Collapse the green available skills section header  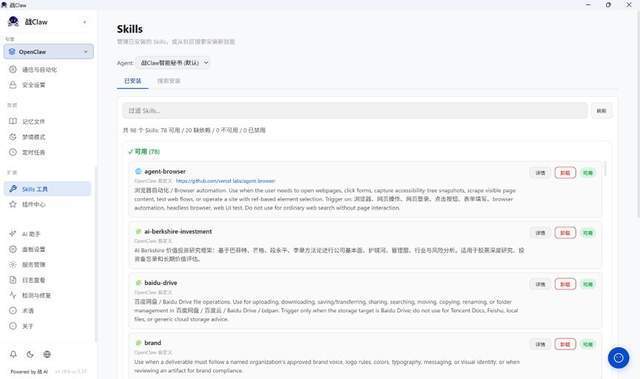tap(144, 151)
